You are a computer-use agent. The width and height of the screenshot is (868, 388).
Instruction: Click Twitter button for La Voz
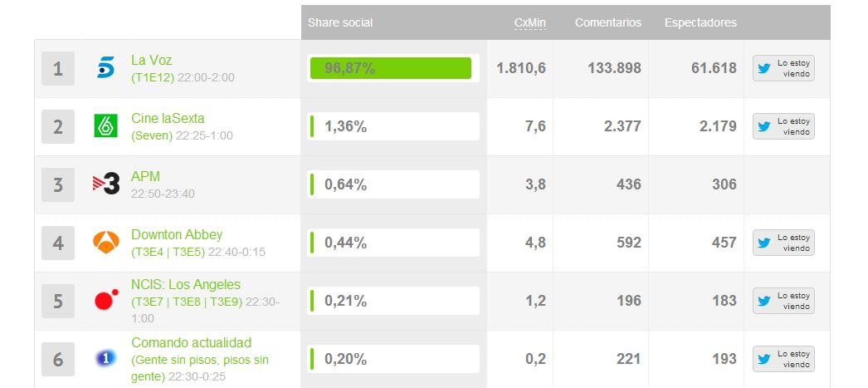pyautogui.click(x=783, y=68)
